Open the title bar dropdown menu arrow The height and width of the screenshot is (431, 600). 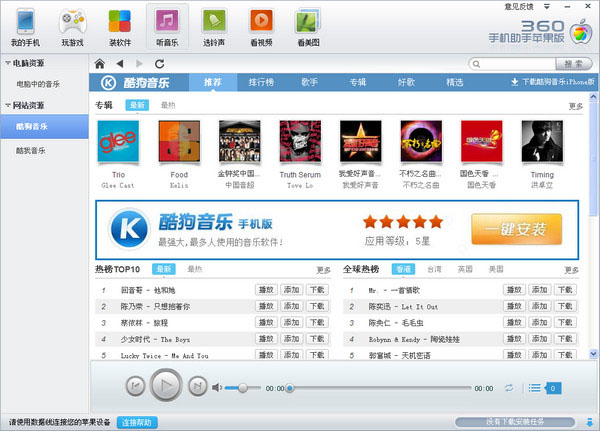[x=547, y=7]
